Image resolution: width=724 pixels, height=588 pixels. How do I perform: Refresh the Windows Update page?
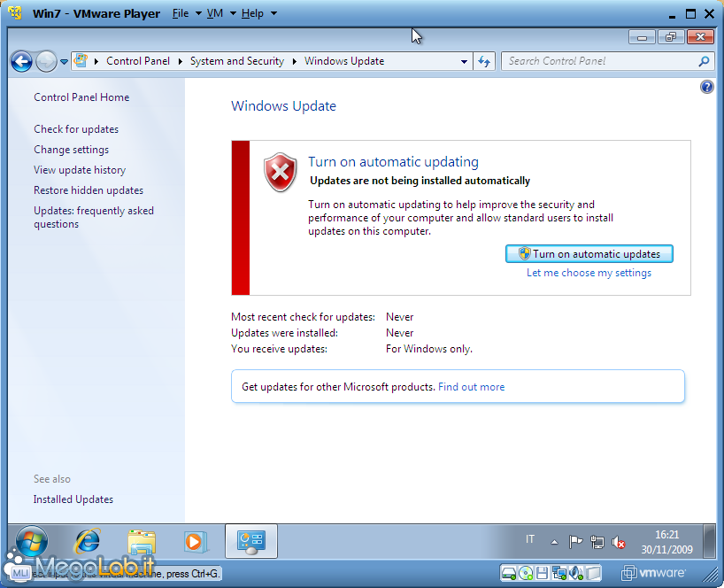click(484, 61)
